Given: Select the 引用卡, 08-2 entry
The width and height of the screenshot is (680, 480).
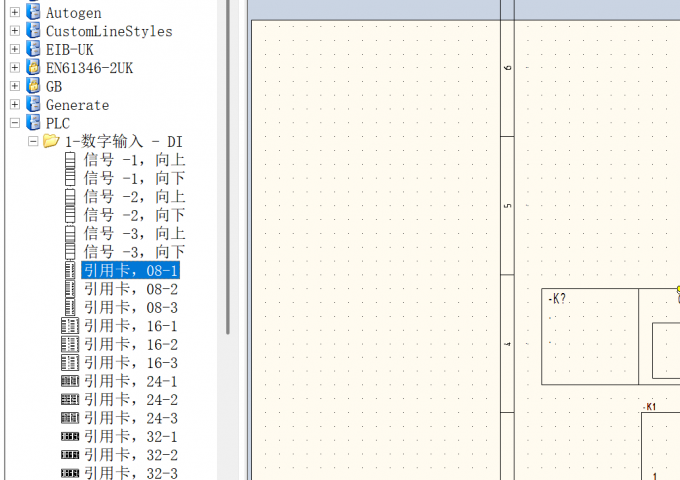Looking at the screenshot, I should point(131,289).
